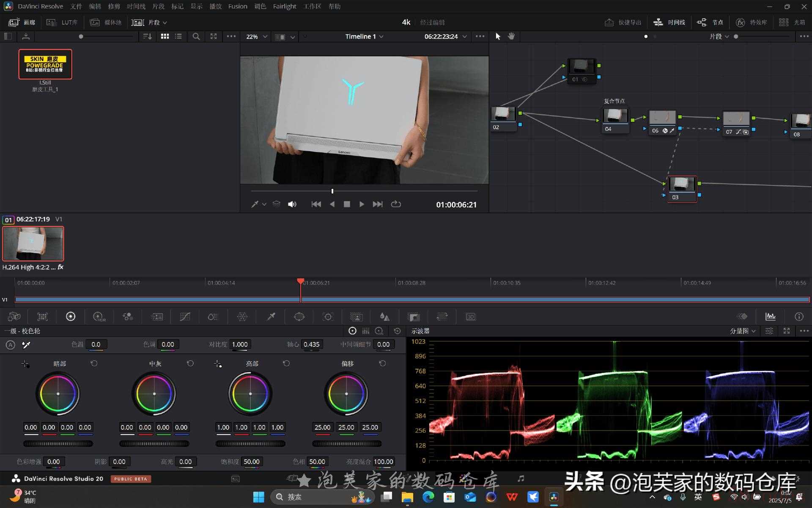Open the clips filter dropdown in toolbar
The height and width of the screenshot is (508, 812).
pyautogui.click(x=150, y=22)
